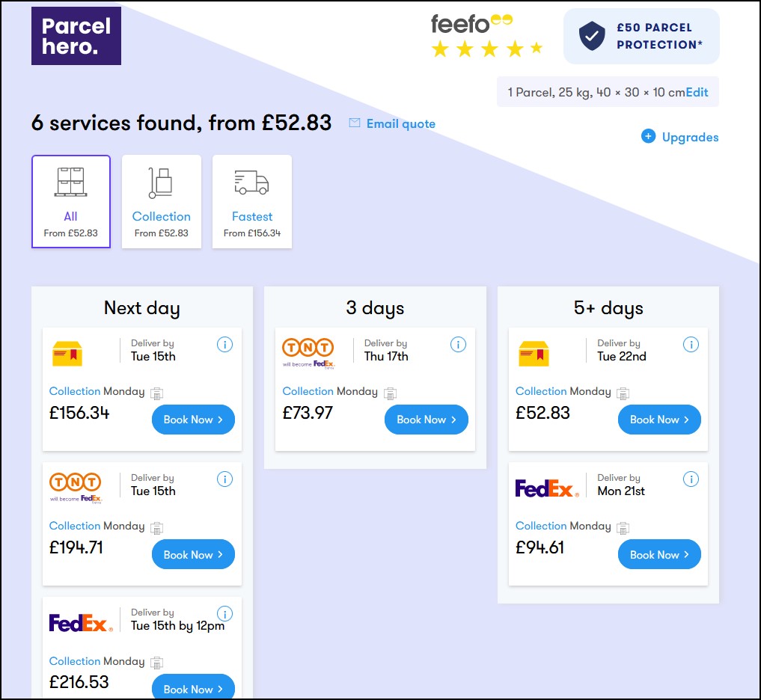Open info icon for FedEx £94.61 service

[x=691, y=479]
